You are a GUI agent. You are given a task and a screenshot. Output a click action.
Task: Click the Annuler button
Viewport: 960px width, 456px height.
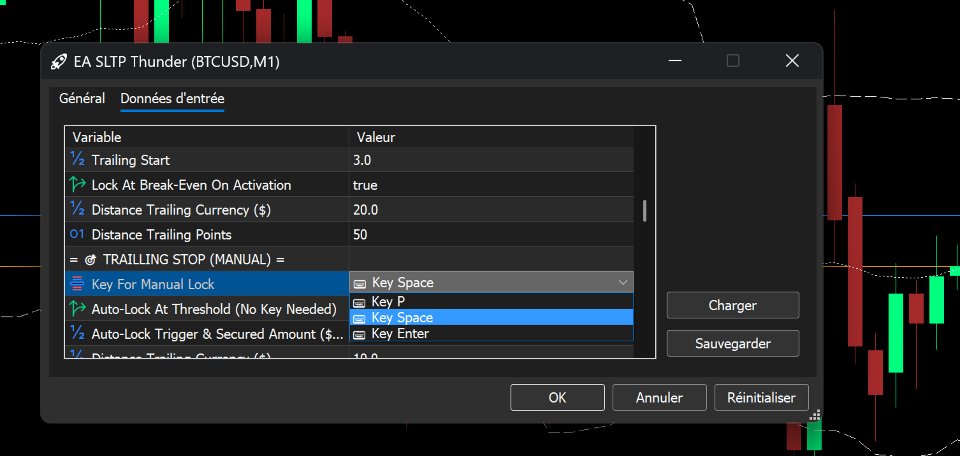[659, 397]
